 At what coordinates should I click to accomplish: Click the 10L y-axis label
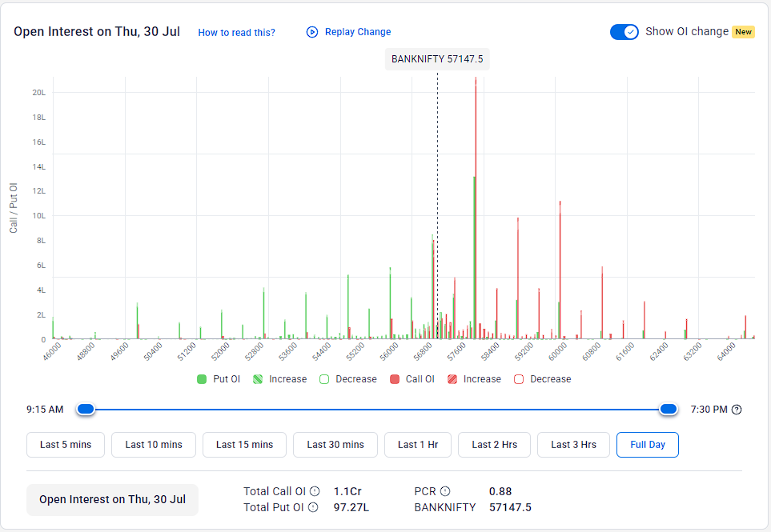[x=39, y=216]
